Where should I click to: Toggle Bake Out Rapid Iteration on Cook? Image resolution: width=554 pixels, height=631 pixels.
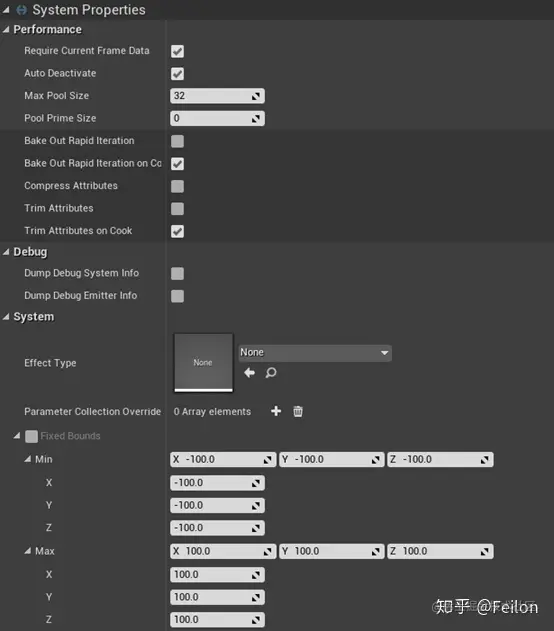click(177, 164)
